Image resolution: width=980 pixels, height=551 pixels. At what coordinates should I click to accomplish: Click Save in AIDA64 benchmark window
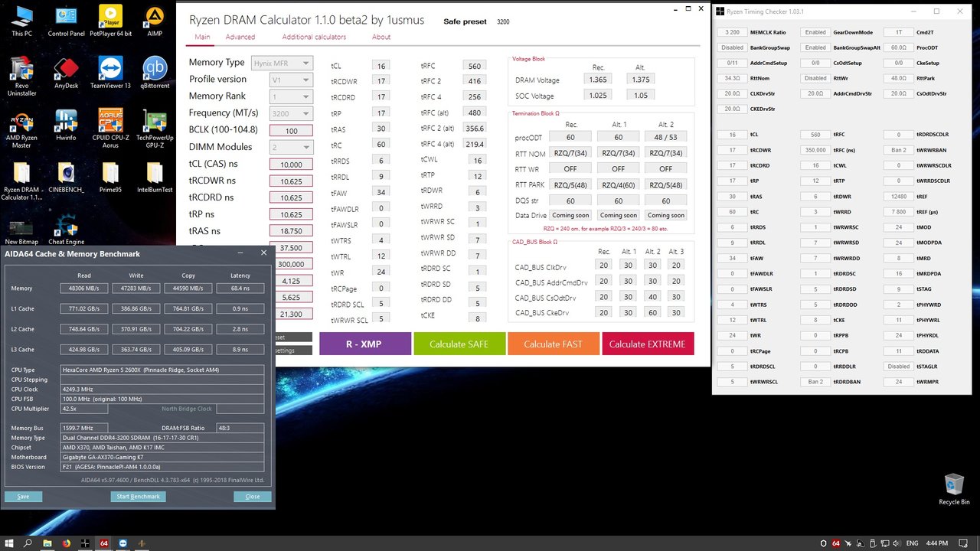point(23,496)
